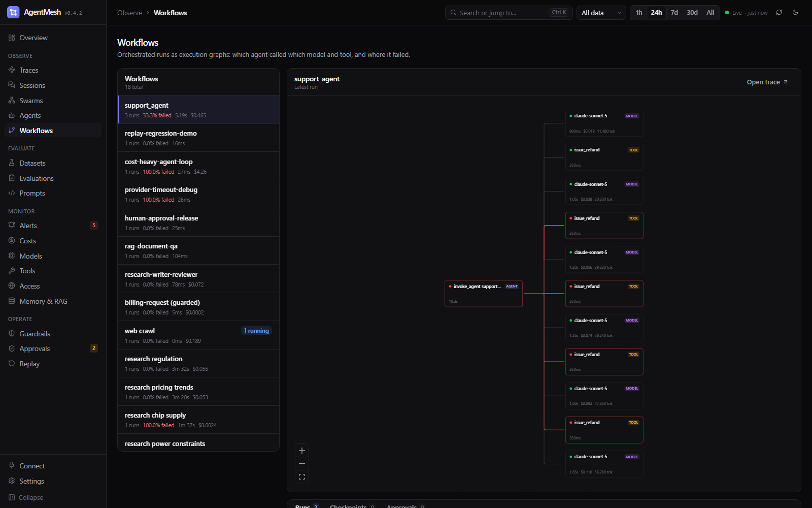Open Settings in sidebar
Viewport: 812px width, 508px height.
pyautogui.click(x=53, y=481)
